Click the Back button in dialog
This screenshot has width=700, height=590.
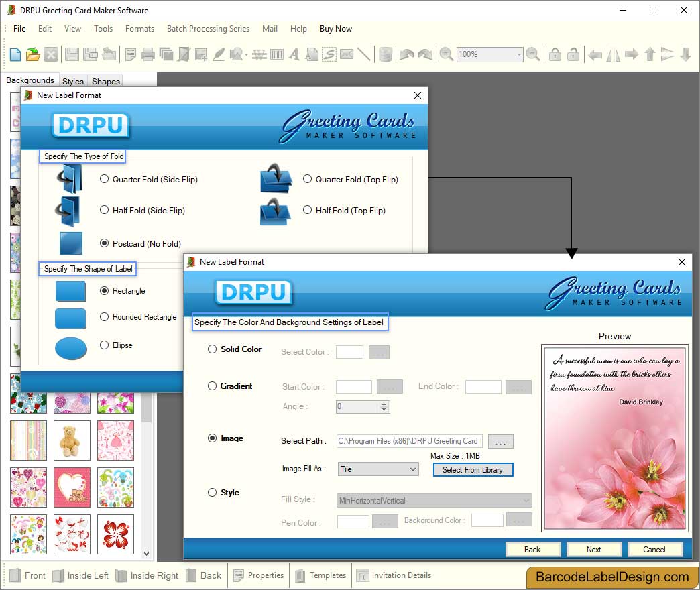532,549
